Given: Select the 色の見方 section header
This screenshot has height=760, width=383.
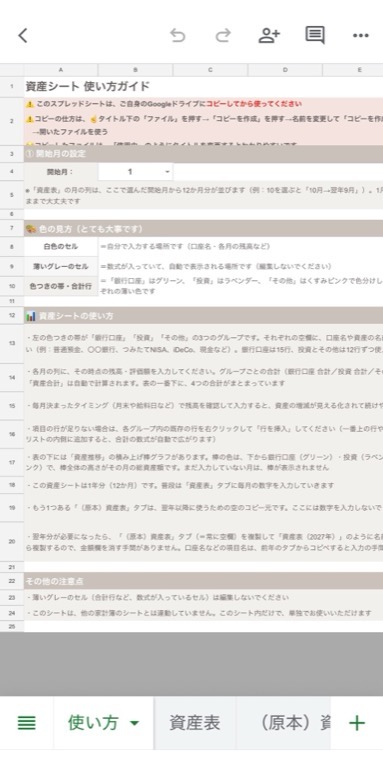Looking at the screenshot, I should [204, 228].
